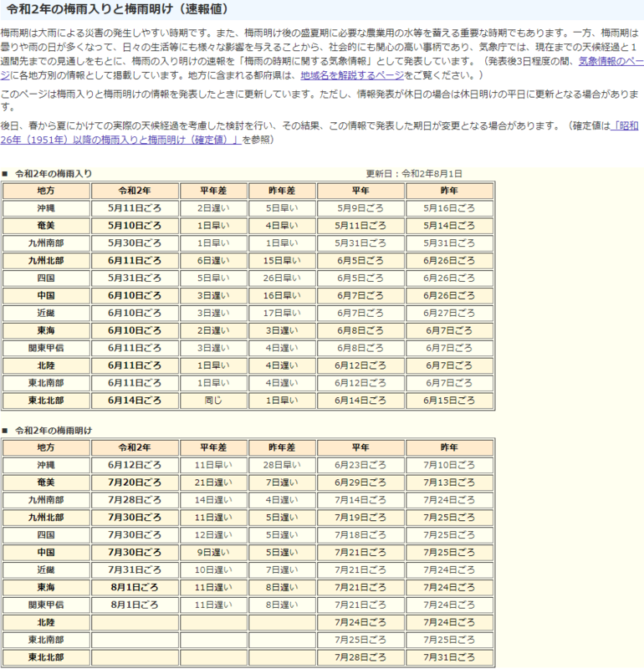This screenshot has width=644, height=669.
Task: Click the 北陸 row label in the 梅雨明け table
Action: 46,622
